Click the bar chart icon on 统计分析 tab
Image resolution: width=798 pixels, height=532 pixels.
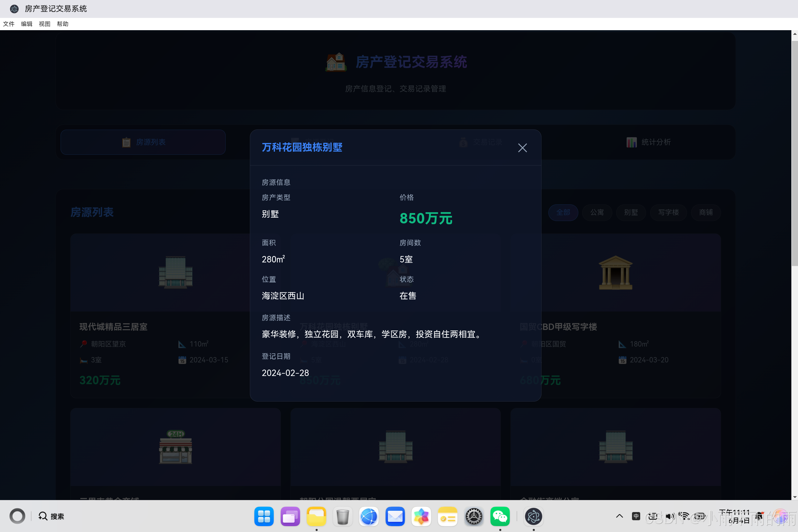click(631, 142)
